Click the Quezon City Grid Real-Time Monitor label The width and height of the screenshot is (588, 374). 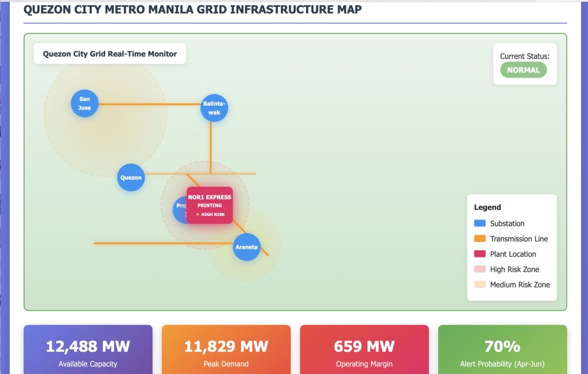110,54
